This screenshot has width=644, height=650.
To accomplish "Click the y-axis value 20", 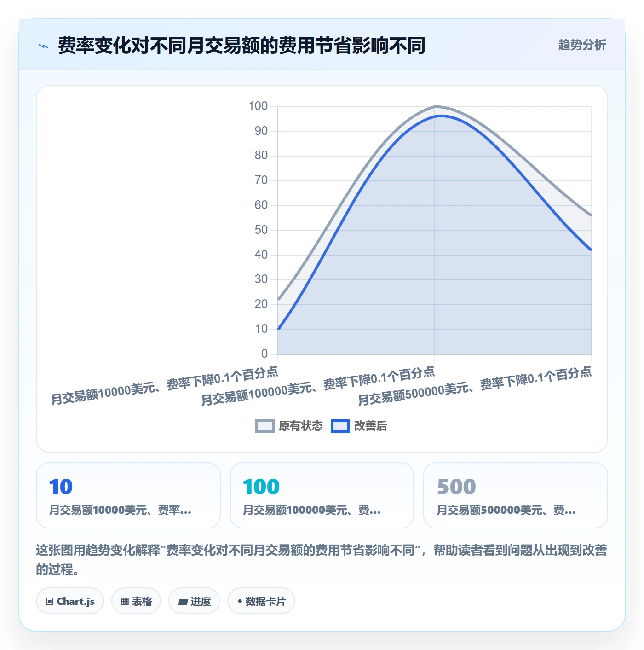I will (x=261, y=304).
